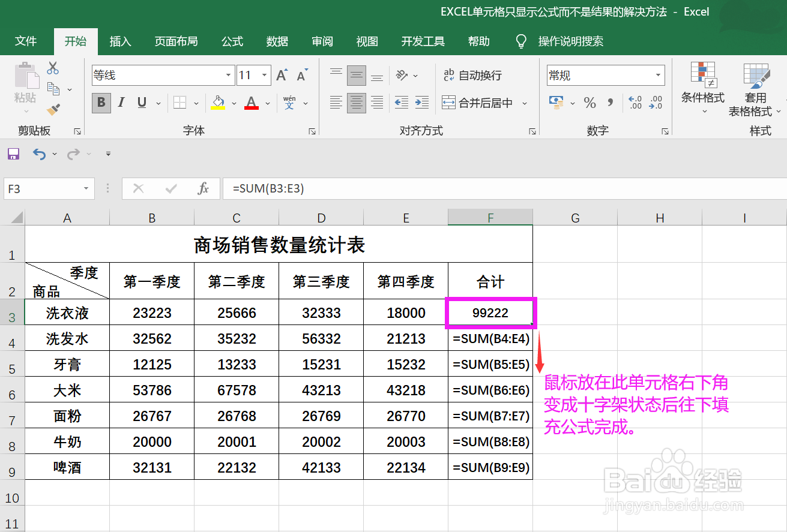Viewport: 787px width, 532px height.
Task: Open the 文件 tab
Action: tap(26, 41)
